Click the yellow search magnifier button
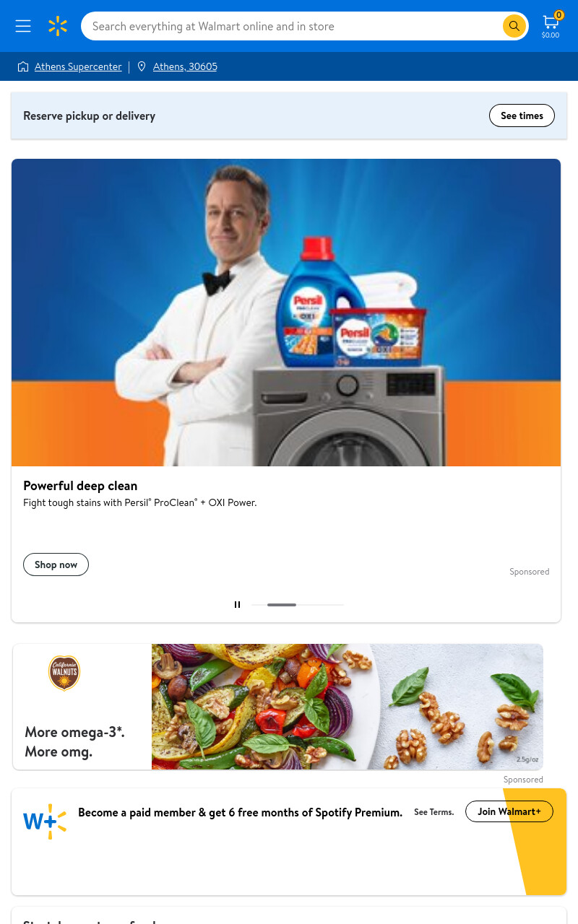Screen dimensions: 578x924 click(514, 26)
